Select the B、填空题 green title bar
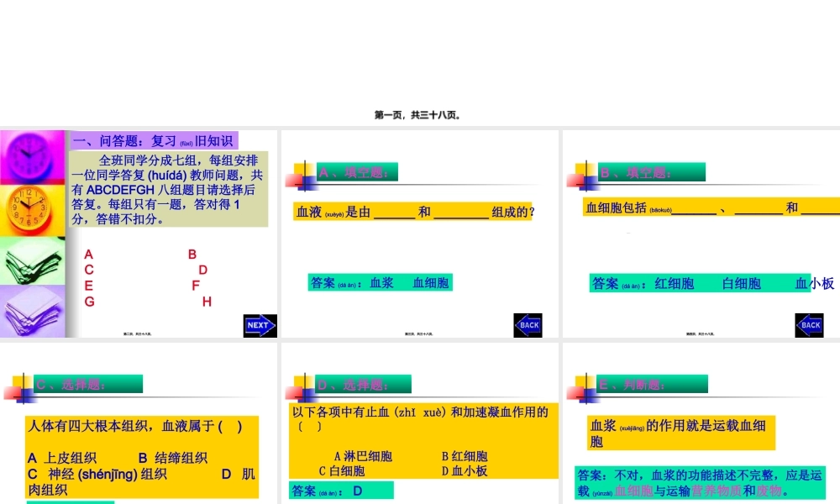 651,171
